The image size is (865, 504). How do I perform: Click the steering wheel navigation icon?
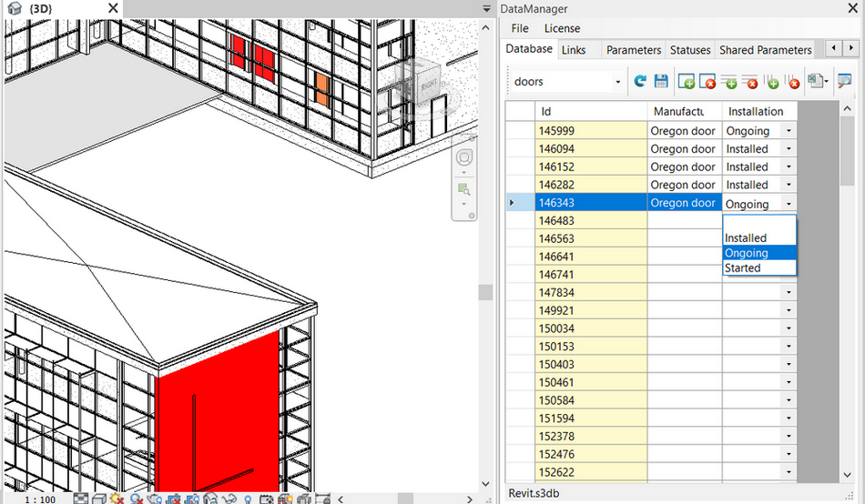(x=464, y=158)
